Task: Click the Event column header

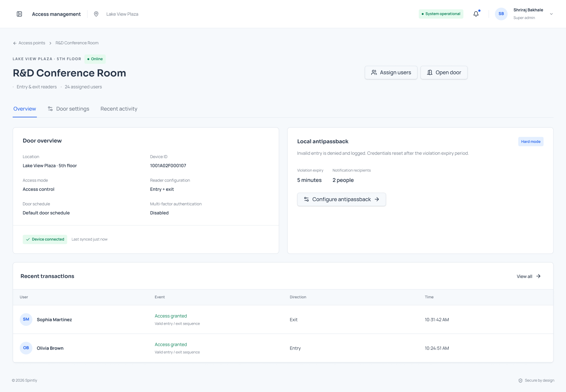Action: tap(160, 297)
